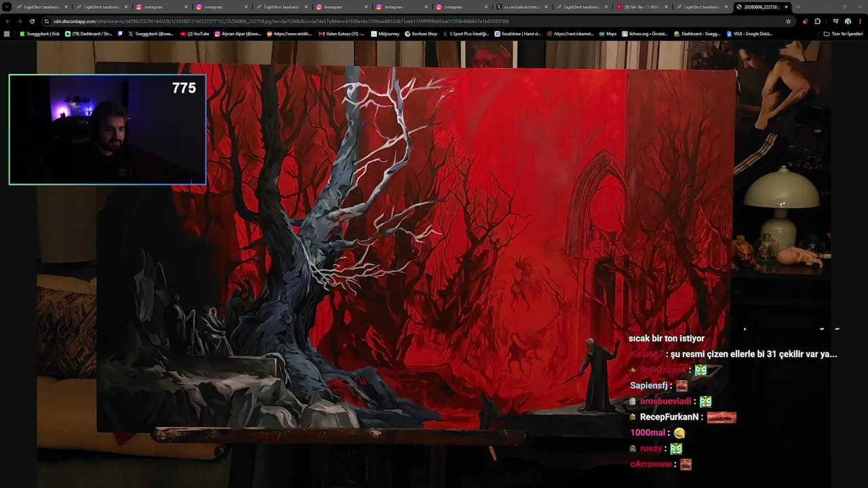868x488 pixels.
Task: Open the "(79) Dashboard / Str..." bookmark
Action: click(x=88, y=33)
